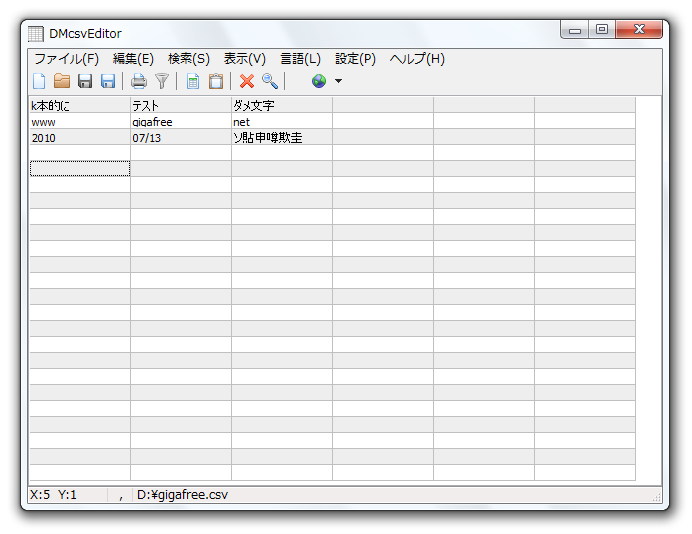Image resolution: width=692 pixels, height=534 pixels.
Task: Paste using the clipboard icon
Action: point(216,81)
